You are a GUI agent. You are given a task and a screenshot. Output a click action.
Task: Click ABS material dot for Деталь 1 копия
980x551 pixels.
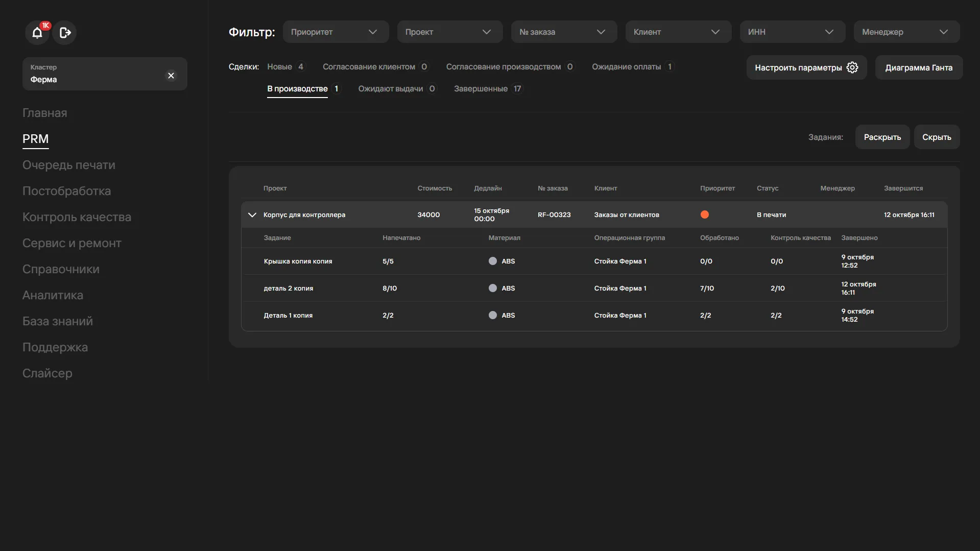click(492, 316)
